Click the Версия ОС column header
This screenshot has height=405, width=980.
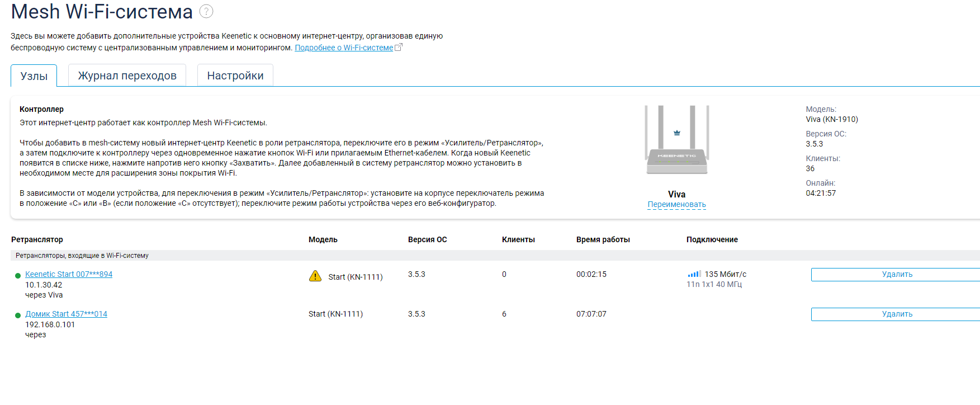[428, 239]
